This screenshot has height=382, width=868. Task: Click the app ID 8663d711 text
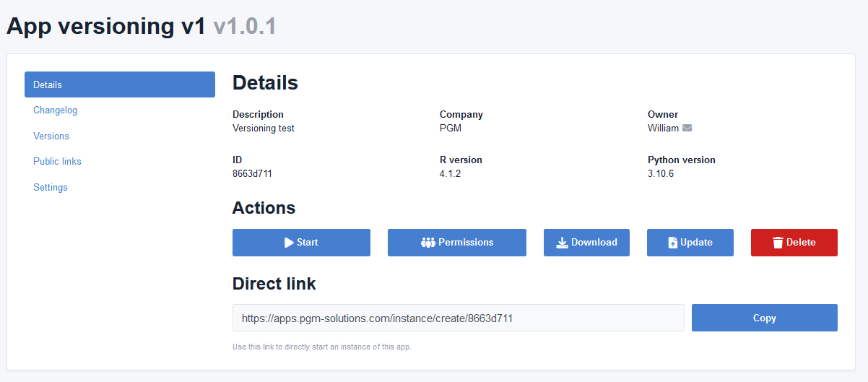click(x=252, y=173)
